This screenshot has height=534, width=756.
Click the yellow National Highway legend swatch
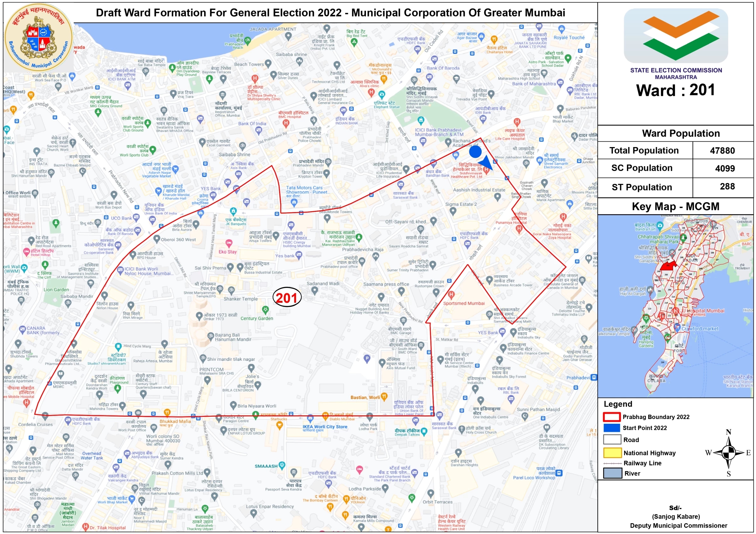coord(612,453)
